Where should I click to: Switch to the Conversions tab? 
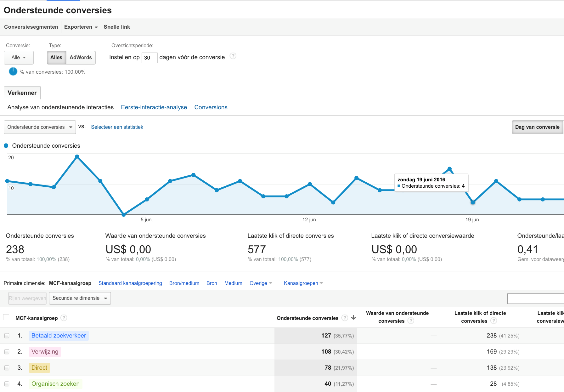[211, 107]
